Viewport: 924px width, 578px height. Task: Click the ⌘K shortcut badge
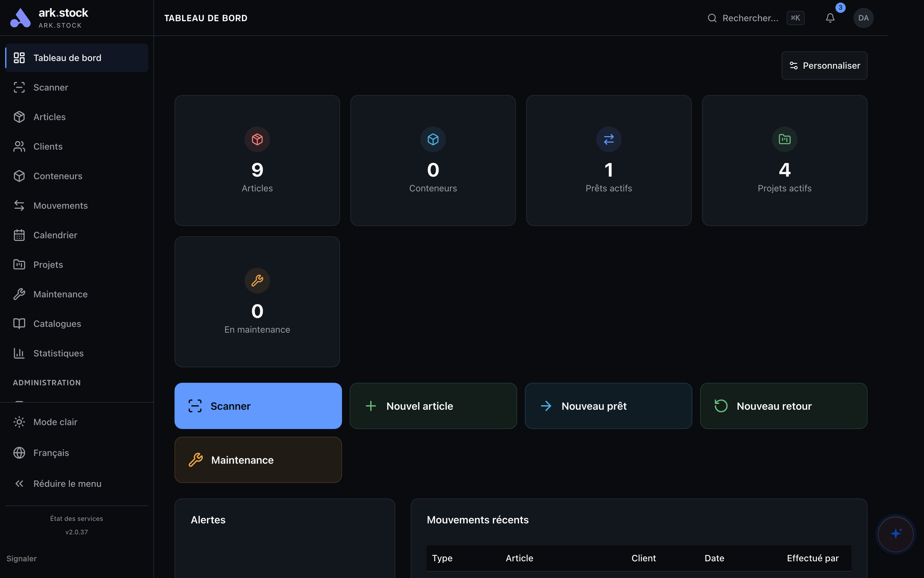(x=795, y=18)
